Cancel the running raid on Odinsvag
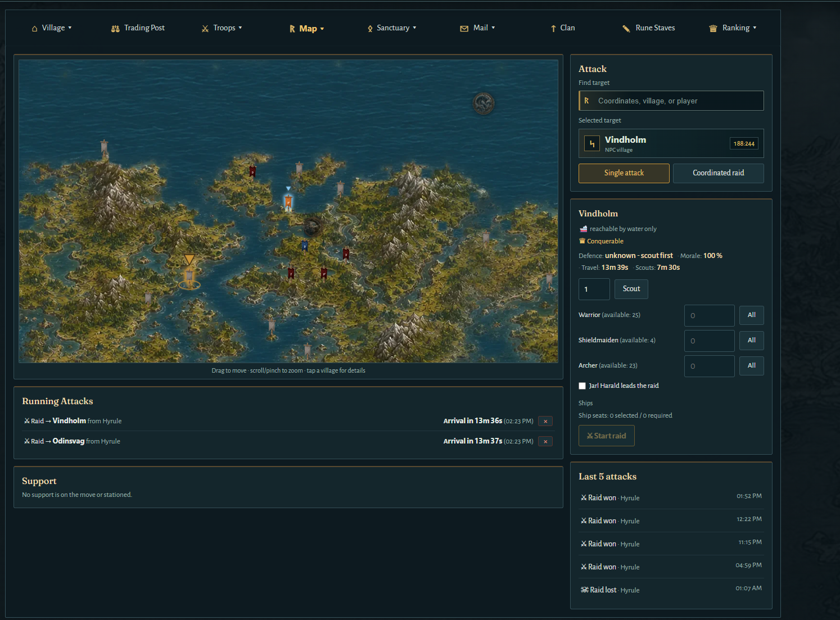840x620 pixels. click(x=545, y=441)
